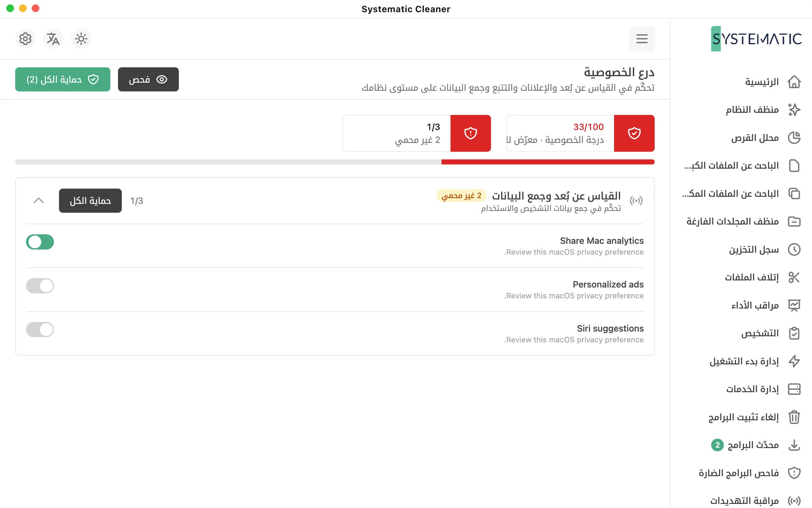Click the درع الخصوصية page heading
This screenshot has width=812, height=508.
(x=619, y=72)
